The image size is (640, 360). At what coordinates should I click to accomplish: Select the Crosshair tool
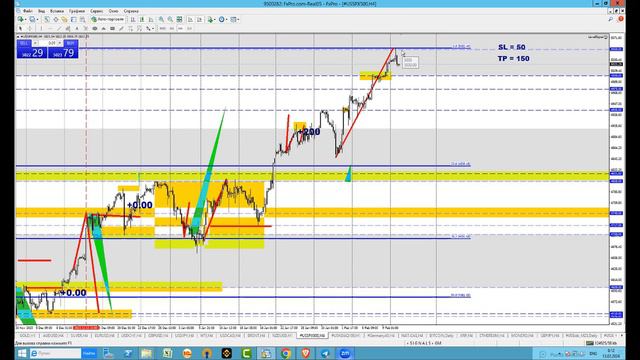[30, 29]
